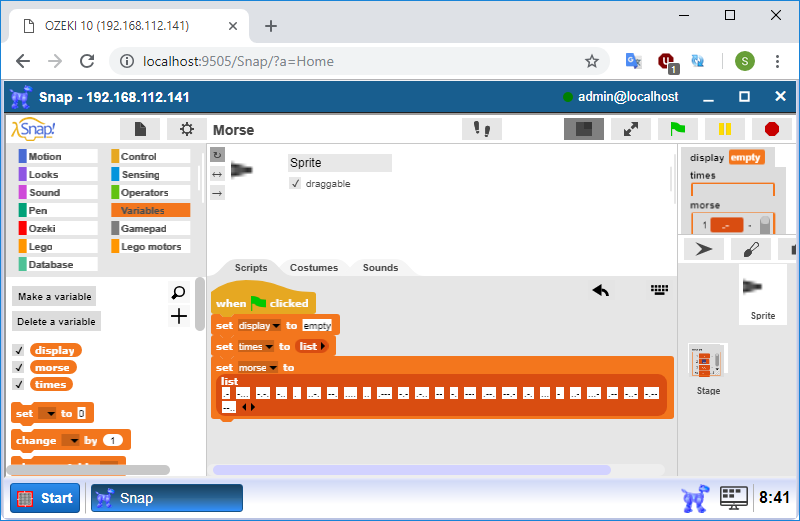Stop all scripts with the red stop button

click(771, 129)
